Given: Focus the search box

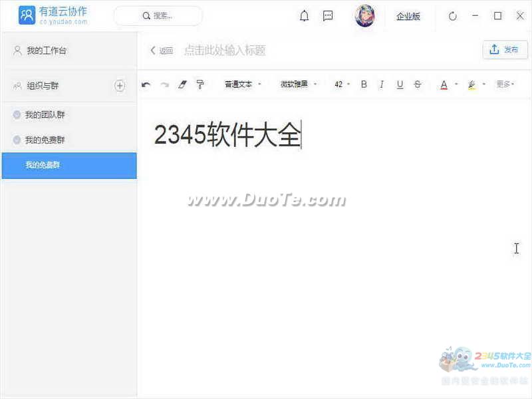Looking at the screenshot, I should (x=158, y=16).
